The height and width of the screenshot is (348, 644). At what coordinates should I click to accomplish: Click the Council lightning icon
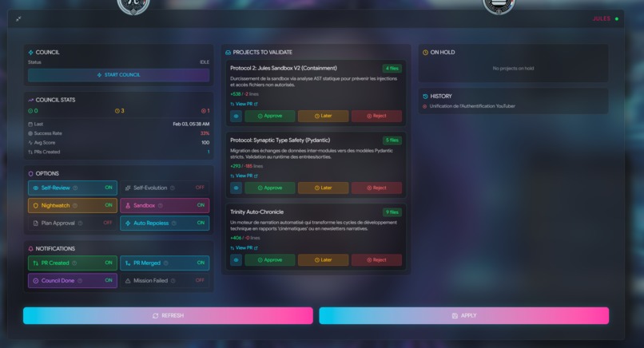(31, 53)
